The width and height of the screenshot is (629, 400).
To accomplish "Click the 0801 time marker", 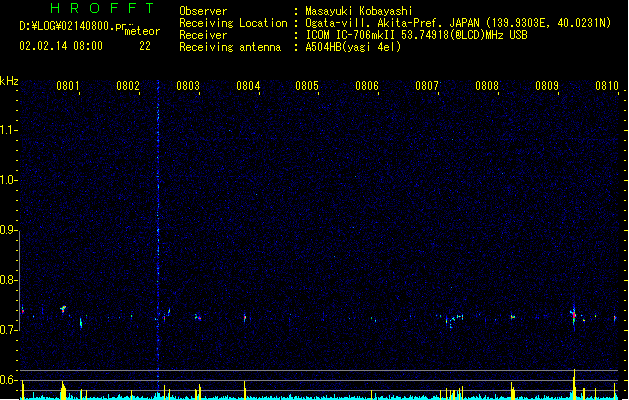I will 67,86.
